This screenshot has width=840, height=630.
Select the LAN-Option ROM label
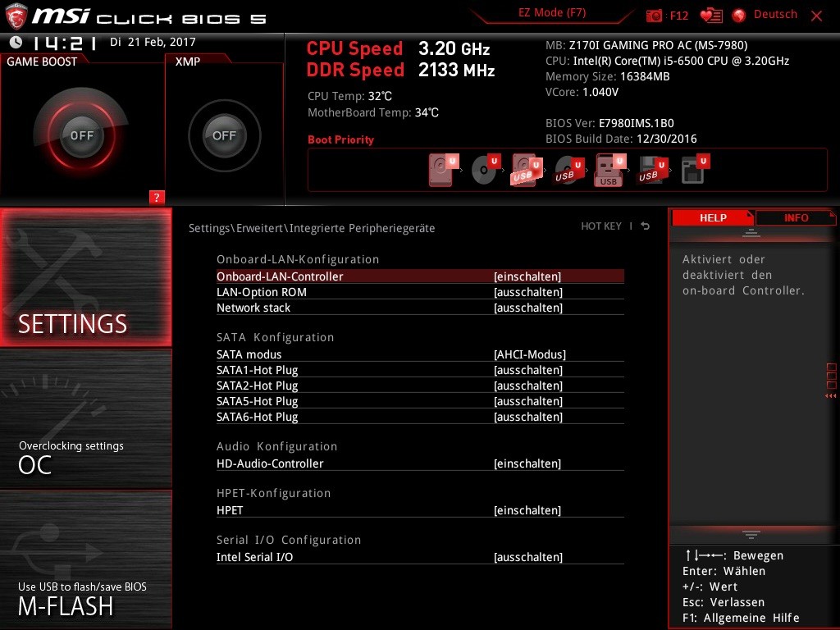[262, 292]
